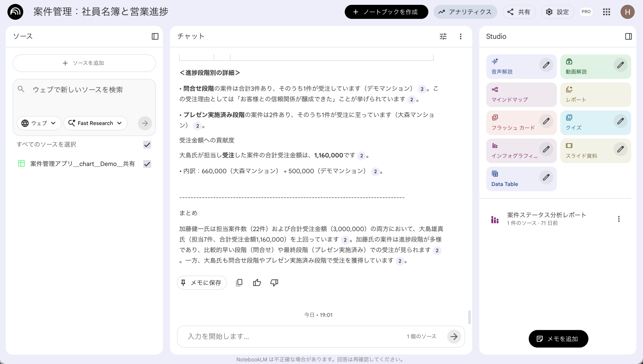Uncheck the 案件管理アプリ source checkbox
Viewport: 643px width, 364px height.
pyautogui.click(x=147, y=164)
